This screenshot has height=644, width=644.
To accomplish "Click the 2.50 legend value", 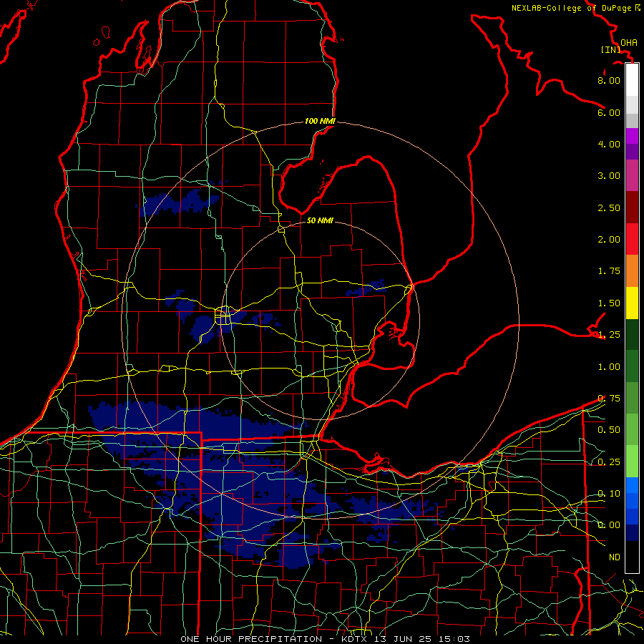I will (609, 208).
